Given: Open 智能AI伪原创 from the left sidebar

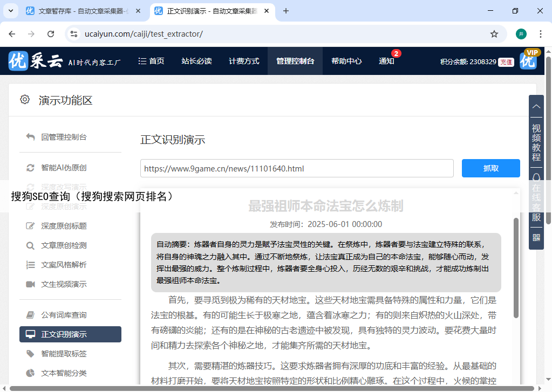Looking at the screenshot, I should pos(64,168).
